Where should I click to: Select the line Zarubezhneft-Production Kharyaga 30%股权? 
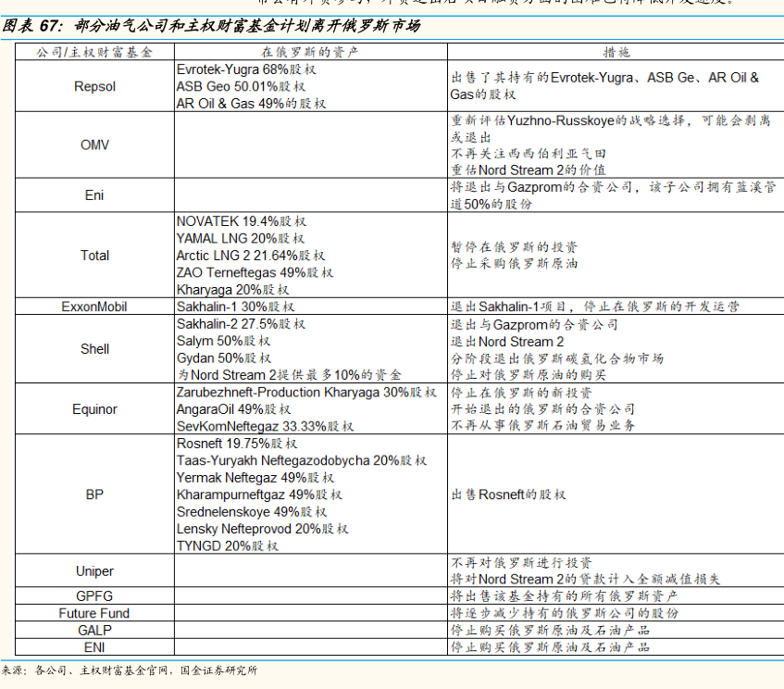coord(306,393)
